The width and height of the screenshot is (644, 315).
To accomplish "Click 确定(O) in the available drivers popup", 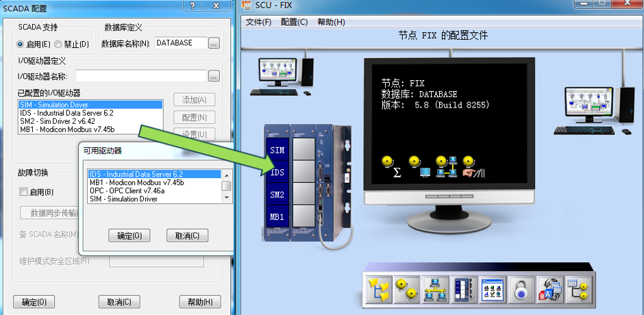I will pyautogui.click(x=129, y=236).
